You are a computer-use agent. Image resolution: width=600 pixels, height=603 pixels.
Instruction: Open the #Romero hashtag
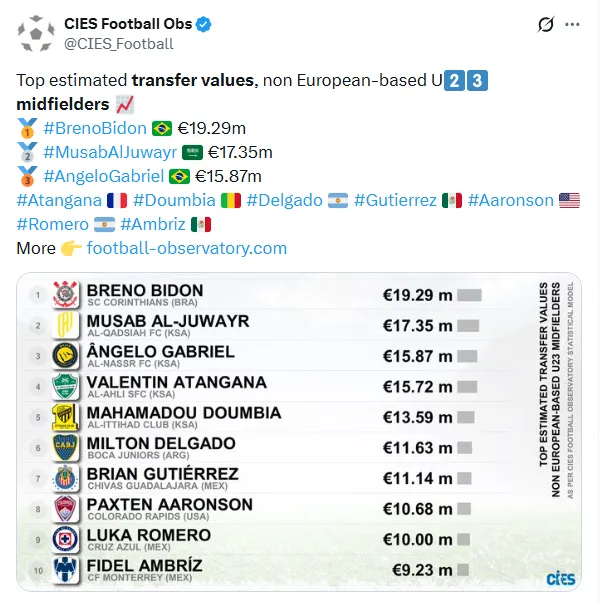pos(52,224)
